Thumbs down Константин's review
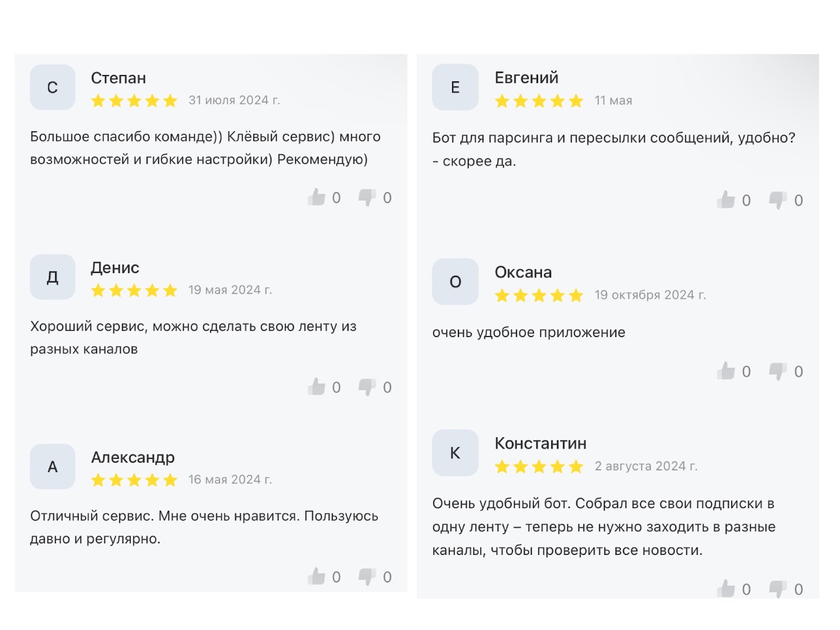The height and width of the screenshot is (630, 840). tap(778, 589)
